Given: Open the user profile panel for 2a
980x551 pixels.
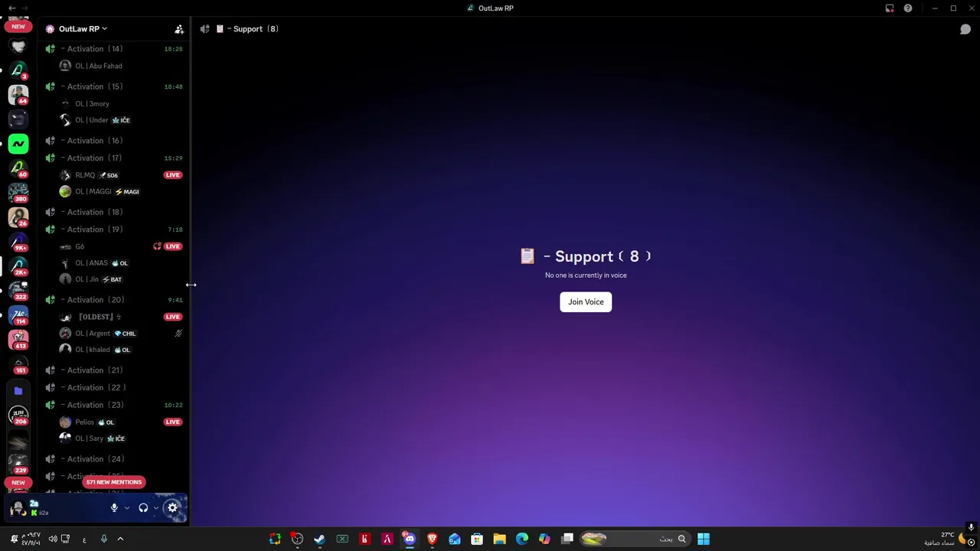Looking at the screenshot, I should click(54, 507).
